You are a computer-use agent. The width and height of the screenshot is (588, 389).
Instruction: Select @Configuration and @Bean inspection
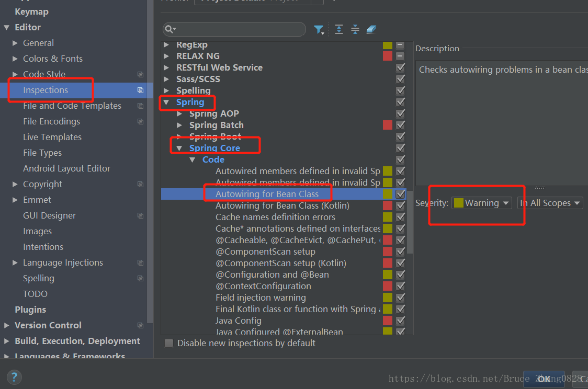coord(272,274)
